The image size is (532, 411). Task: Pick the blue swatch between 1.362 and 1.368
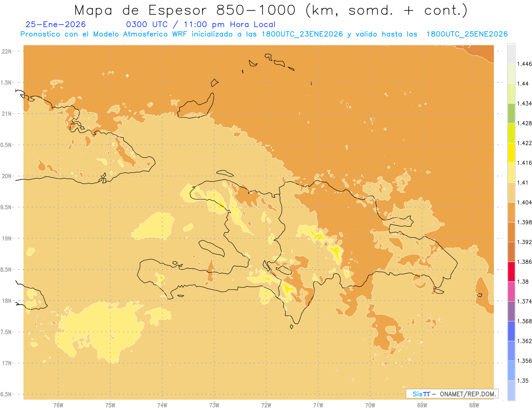point(511,331)
